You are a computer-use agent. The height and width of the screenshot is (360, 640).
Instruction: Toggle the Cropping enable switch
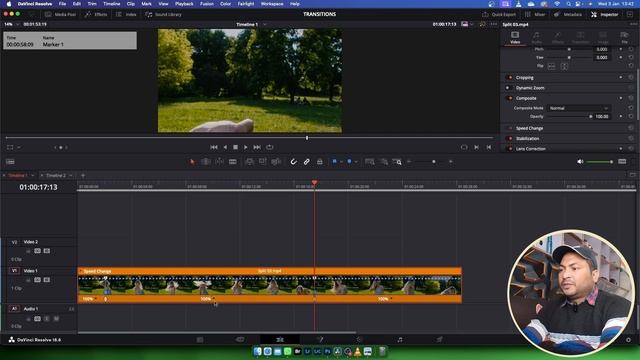[509, 78]
